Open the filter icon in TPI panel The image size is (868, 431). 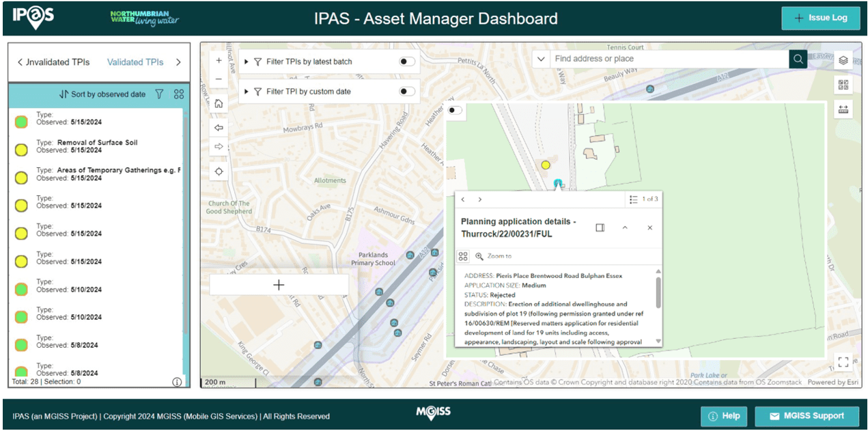pyautogui.click(x=159, y=94)
